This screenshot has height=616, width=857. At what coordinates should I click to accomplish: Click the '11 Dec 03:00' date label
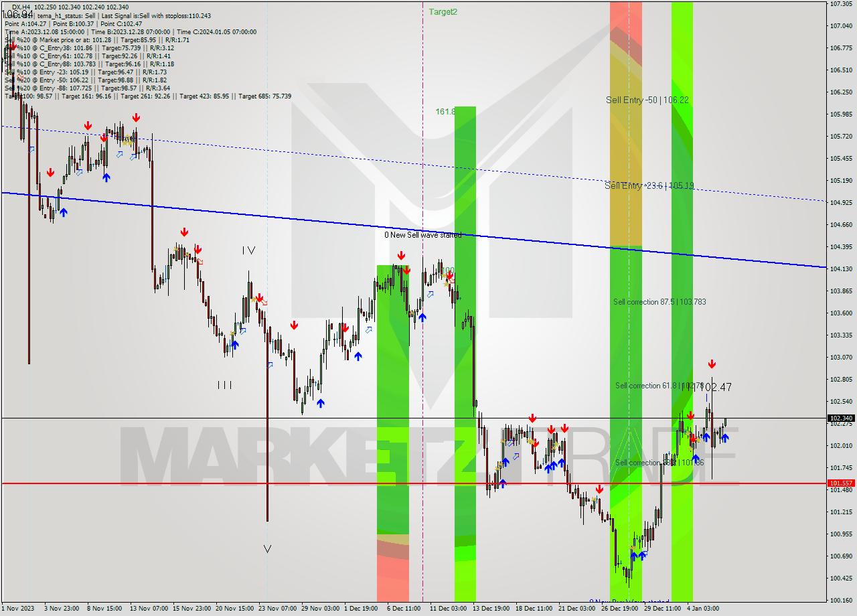point(448,609)
